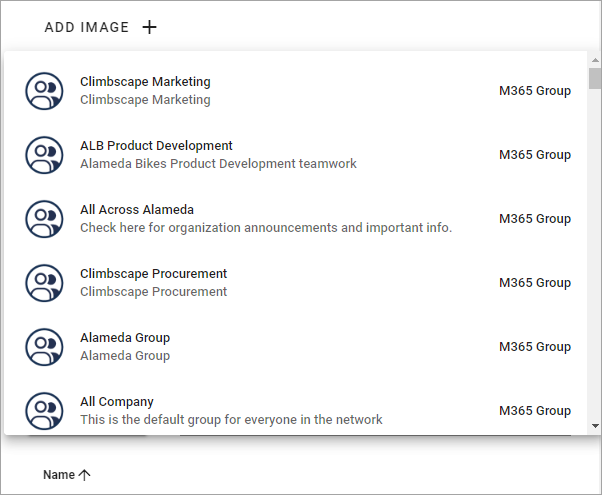Click M365 Group label for ALB Product Development
602x495 pixels.
point(535,155)
